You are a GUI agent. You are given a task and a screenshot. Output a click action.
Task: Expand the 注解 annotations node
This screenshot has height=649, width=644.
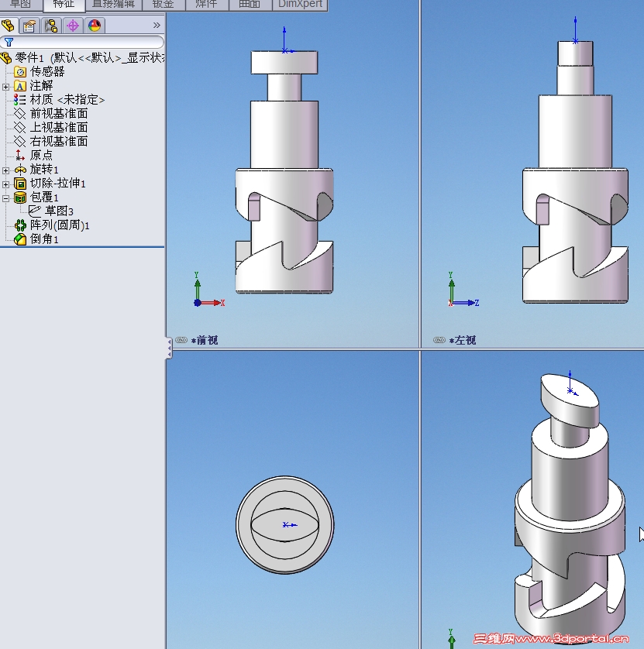(5, 87)
